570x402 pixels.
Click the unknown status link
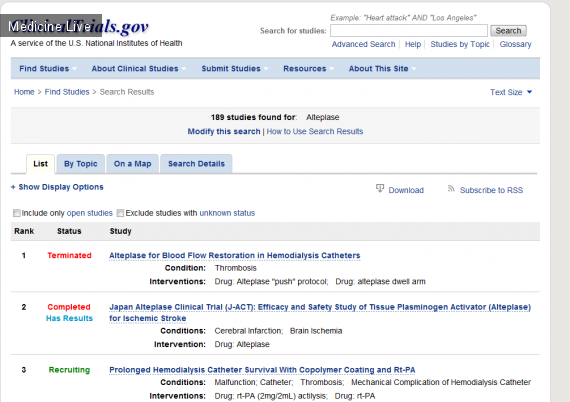[227, 213]
